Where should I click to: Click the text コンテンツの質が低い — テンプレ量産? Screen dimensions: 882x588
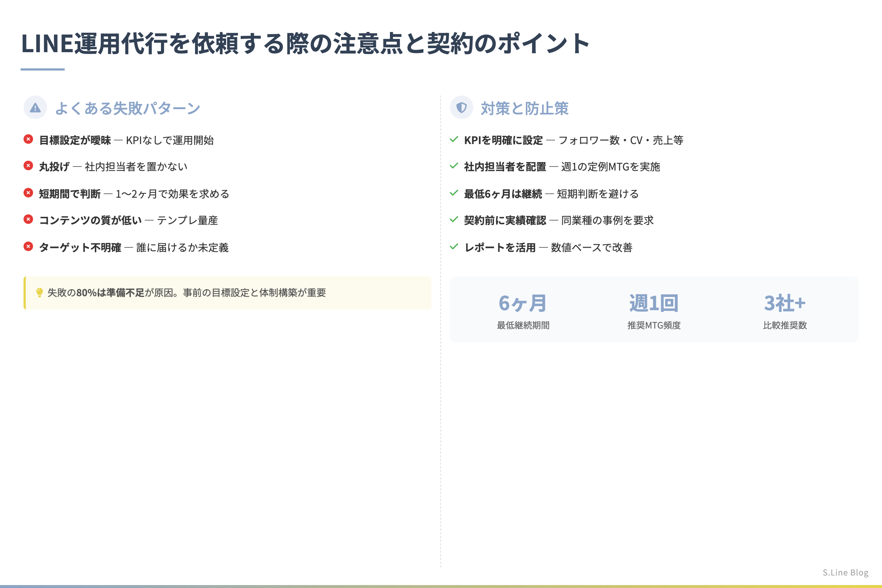point(129,220)
